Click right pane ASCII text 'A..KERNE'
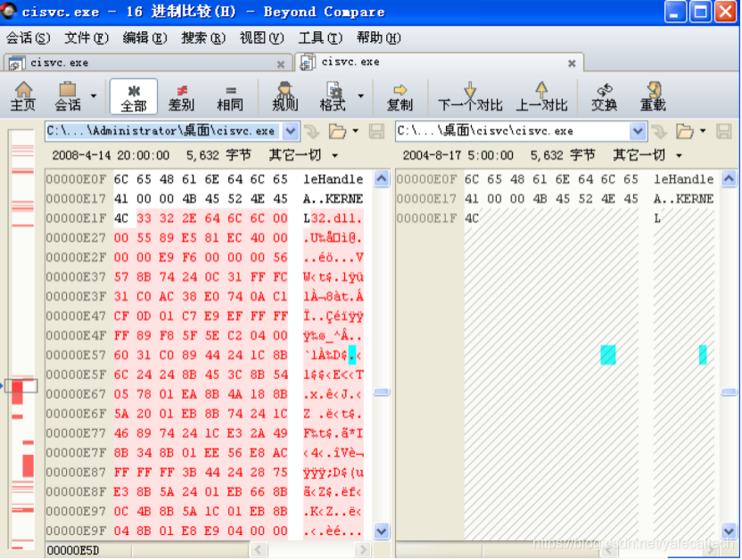Viewport: 742px width, 560px height. 683,199
